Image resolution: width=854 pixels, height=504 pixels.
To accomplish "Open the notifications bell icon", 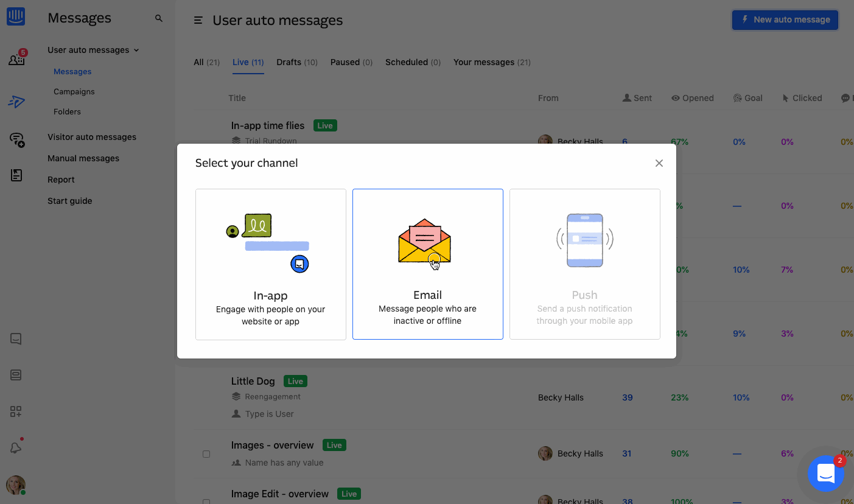I will coord(16,447).
